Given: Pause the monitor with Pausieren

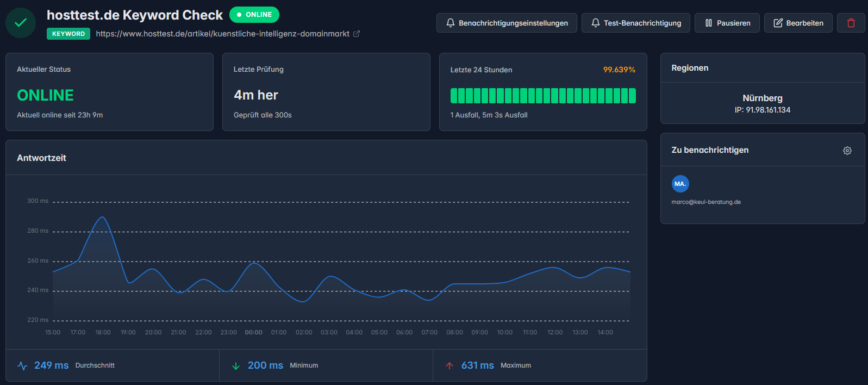Looking at the screenshot, I should [727, 23].
